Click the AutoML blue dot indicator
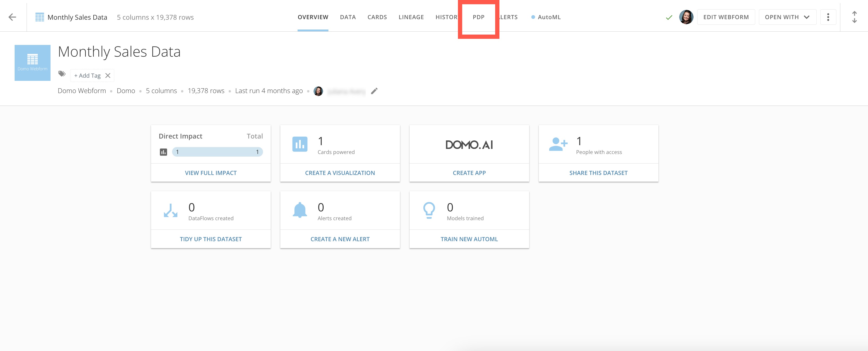 [533, 17]
